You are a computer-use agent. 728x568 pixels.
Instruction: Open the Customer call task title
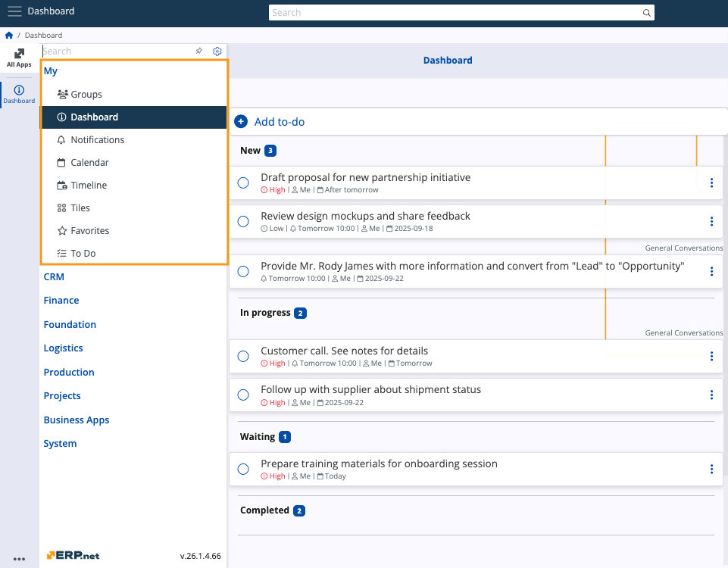(344, 351)
